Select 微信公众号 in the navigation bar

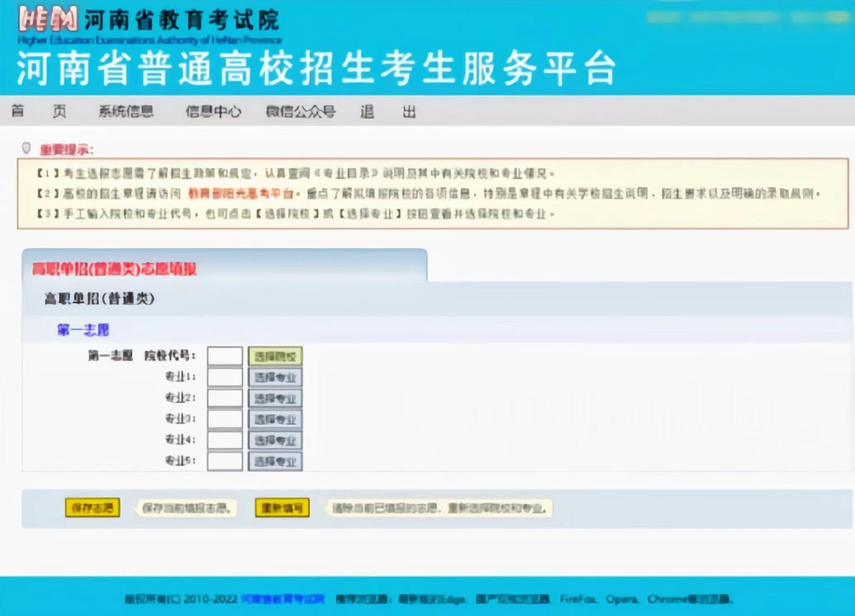[301, 111]
